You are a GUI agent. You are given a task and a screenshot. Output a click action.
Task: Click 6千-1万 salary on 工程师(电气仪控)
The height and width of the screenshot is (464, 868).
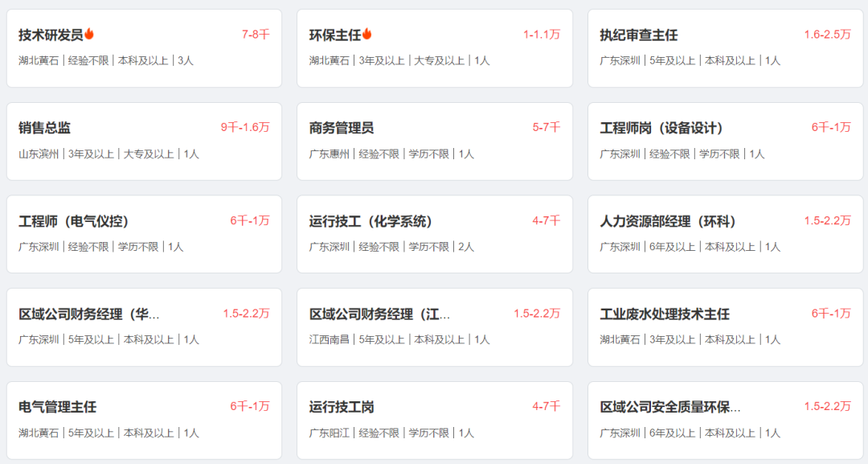(250, 220)
